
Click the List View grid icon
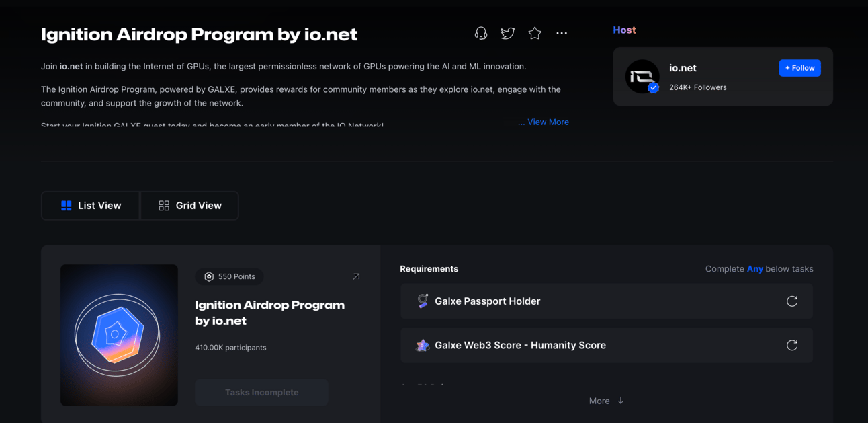click(x=66, y=206)
